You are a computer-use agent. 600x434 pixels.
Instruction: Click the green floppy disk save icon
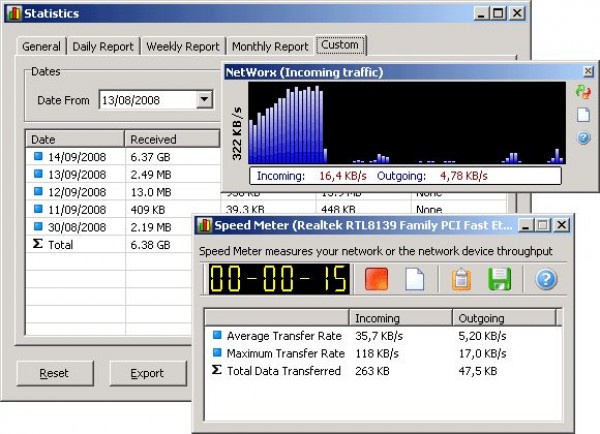(500, 279)
